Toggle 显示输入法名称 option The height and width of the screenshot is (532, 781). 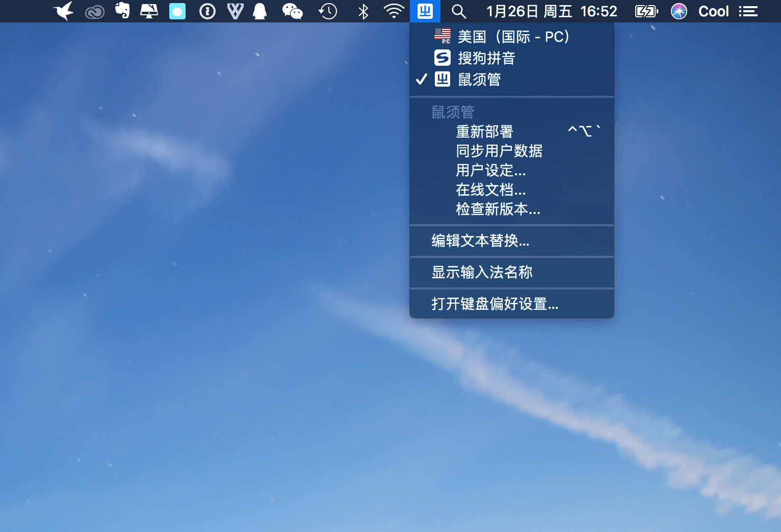(x=512, y=272)
